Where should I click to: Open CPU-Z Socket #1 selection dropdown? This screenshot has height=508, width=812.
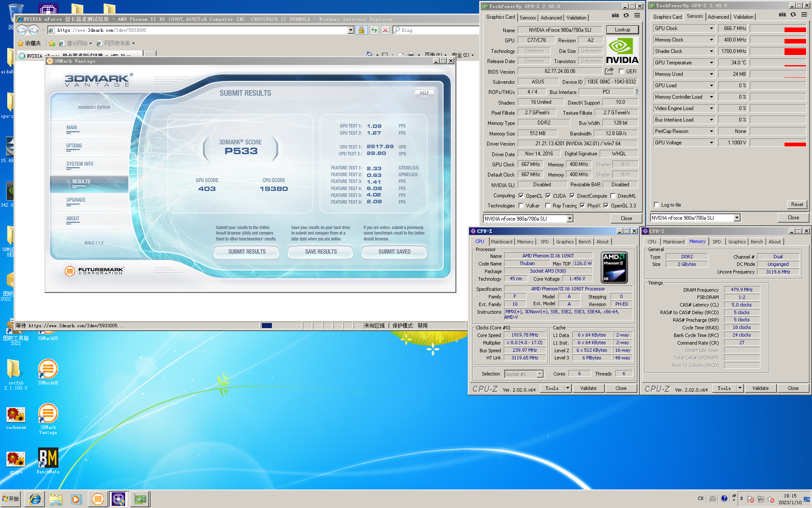coord(540,374)
